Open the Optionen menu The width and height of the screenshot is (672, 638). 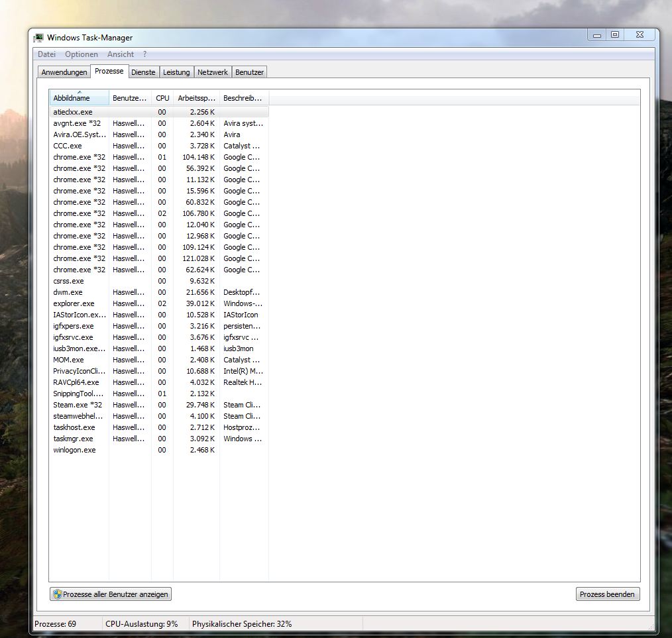pos(82,54)
